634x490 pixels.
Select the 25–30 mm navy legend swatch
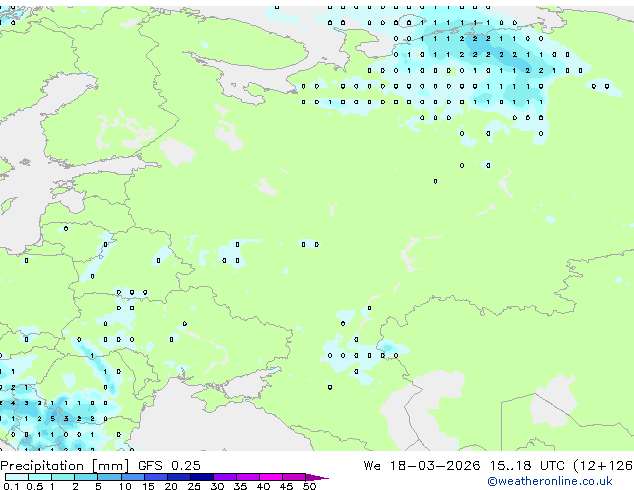point(201,477)
